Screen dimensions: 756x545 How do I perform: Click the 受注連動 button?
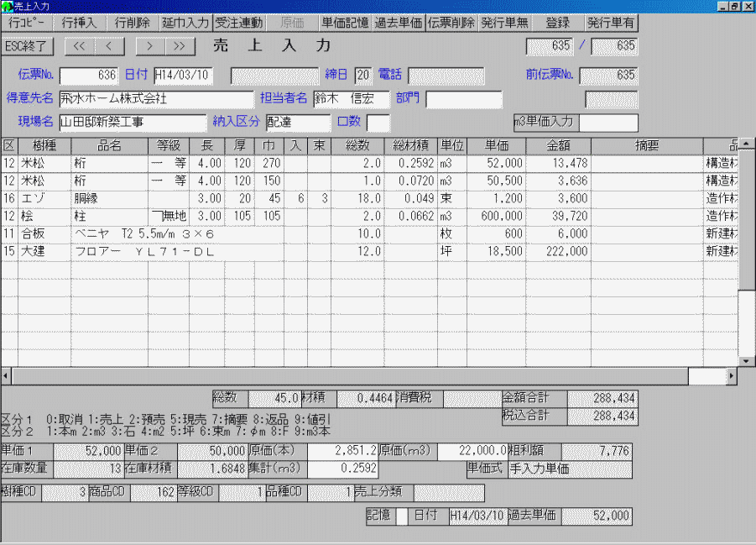[x=238, y=23]
